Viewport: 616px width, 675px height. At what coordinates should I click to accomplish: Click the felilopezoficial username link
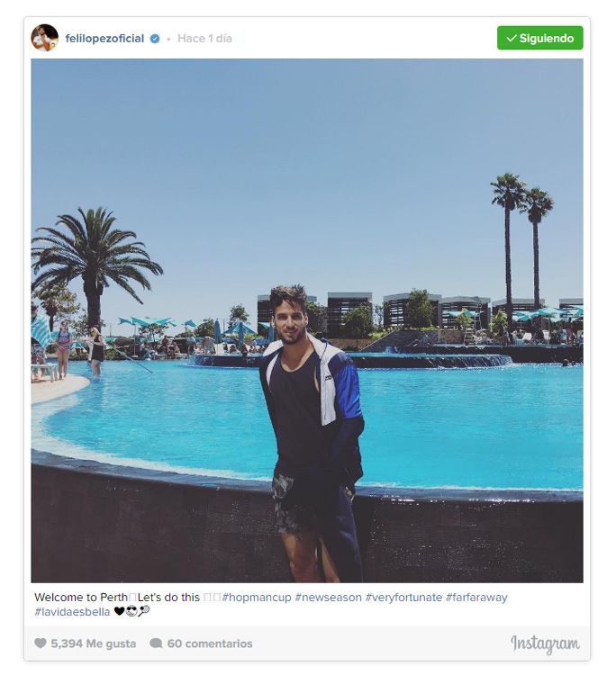(104, 39)
